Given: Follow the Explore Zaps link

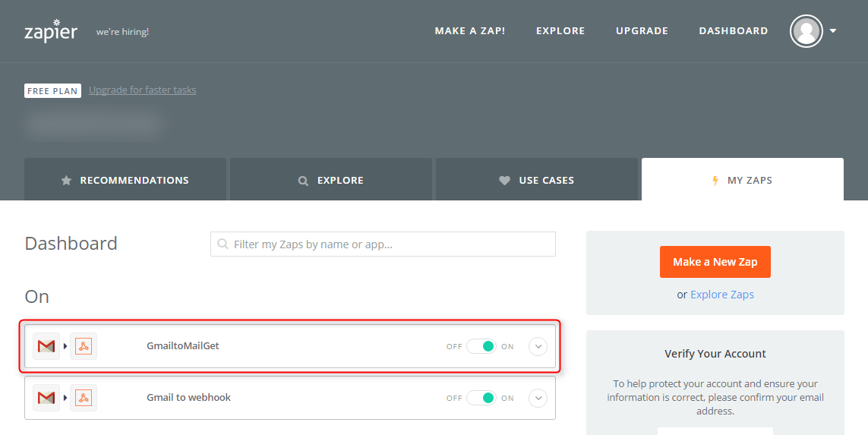Looking at the screenshot, I should point(722,295).
